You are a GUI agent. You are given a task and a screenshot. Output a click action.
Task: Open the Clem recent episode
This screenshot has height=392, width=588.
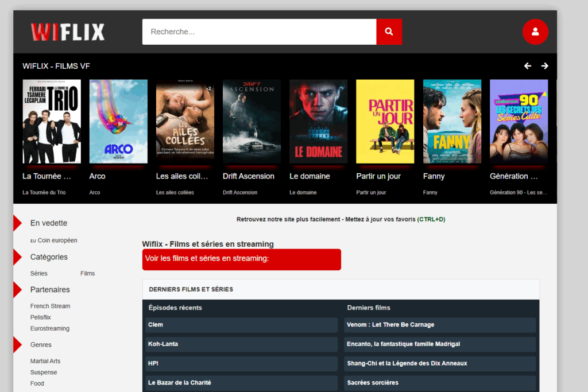tap(242, 325)
